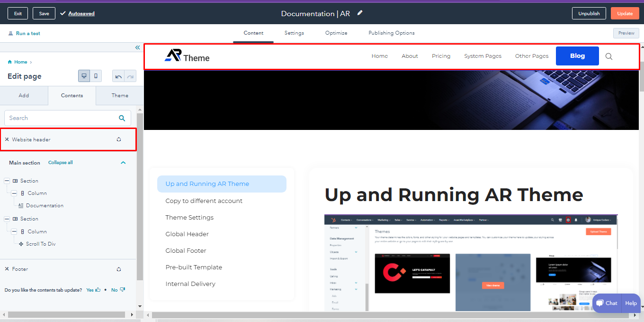Collapse the Main section using the chevron
Screen dimensions: 644x322
[123, 163]
